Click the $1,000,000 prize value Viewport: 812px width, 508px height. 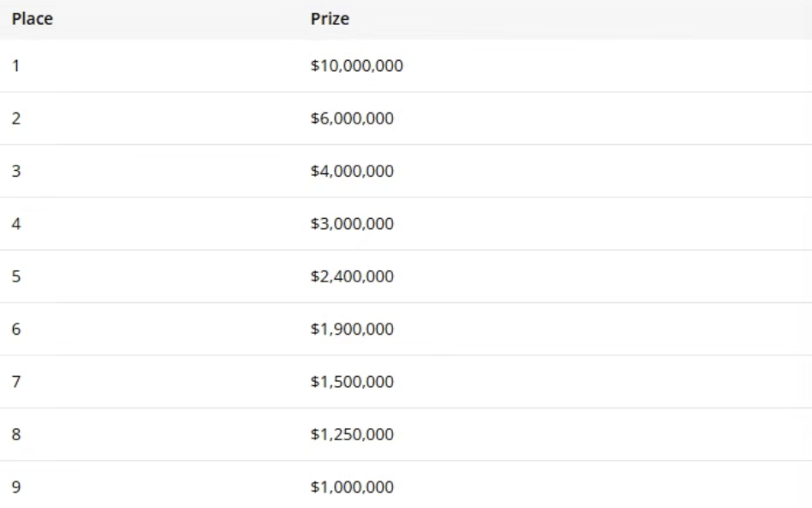(352, 487)
